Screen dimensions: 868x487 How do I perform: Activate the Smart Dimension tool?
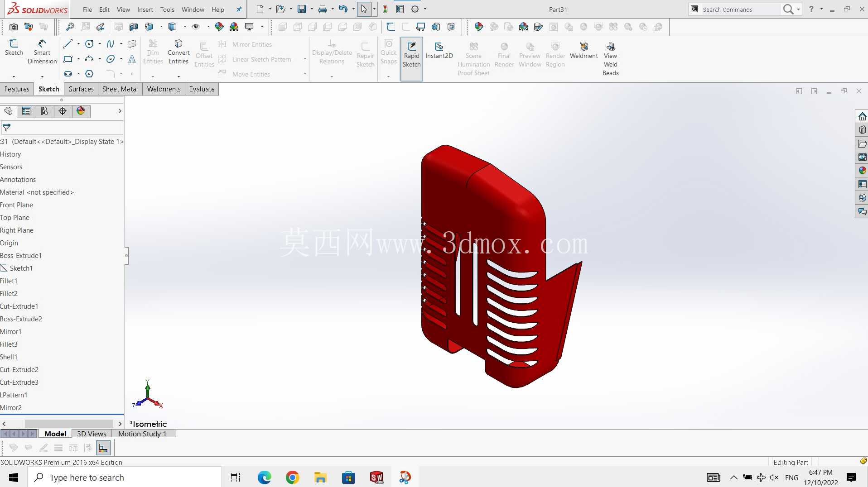coord(42,52)
